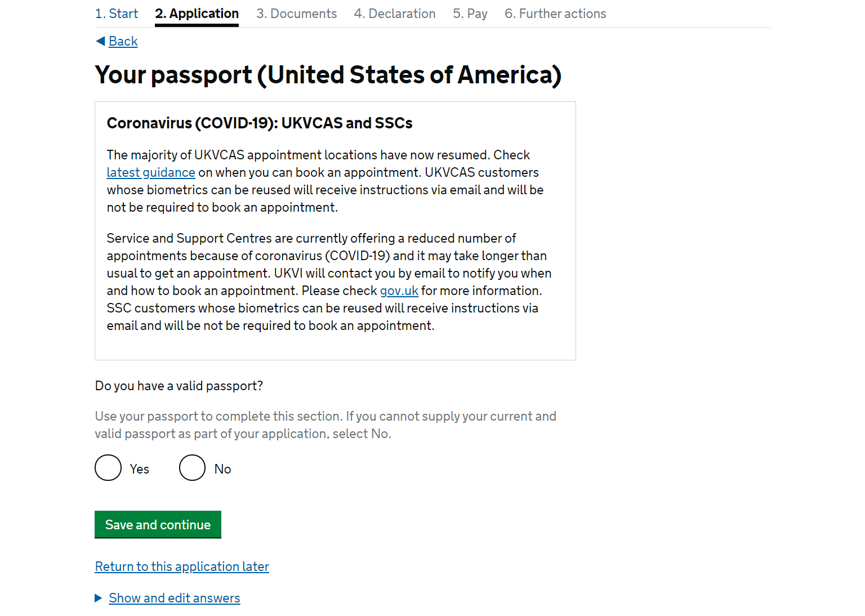This screenshot has width=865, height=616.
Task: Follow the Back link
Action: [123, 41]
